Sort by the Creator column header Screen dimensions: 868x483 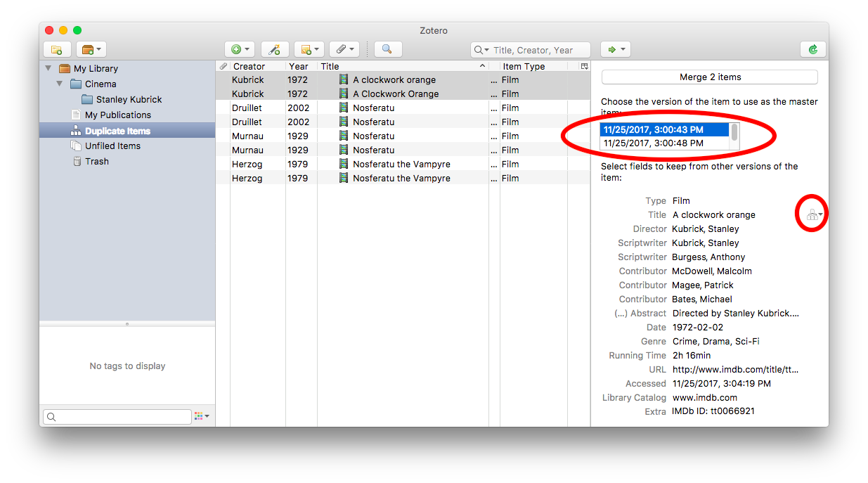click(x=258, y=66)
